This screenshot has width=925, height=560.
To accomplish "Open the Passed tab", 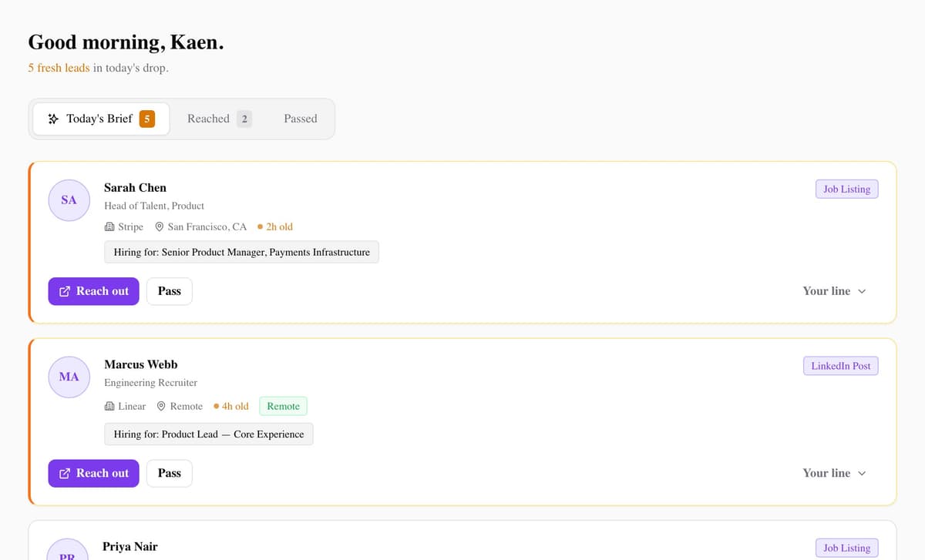I will pyautogui.click(x=301, y=119).
